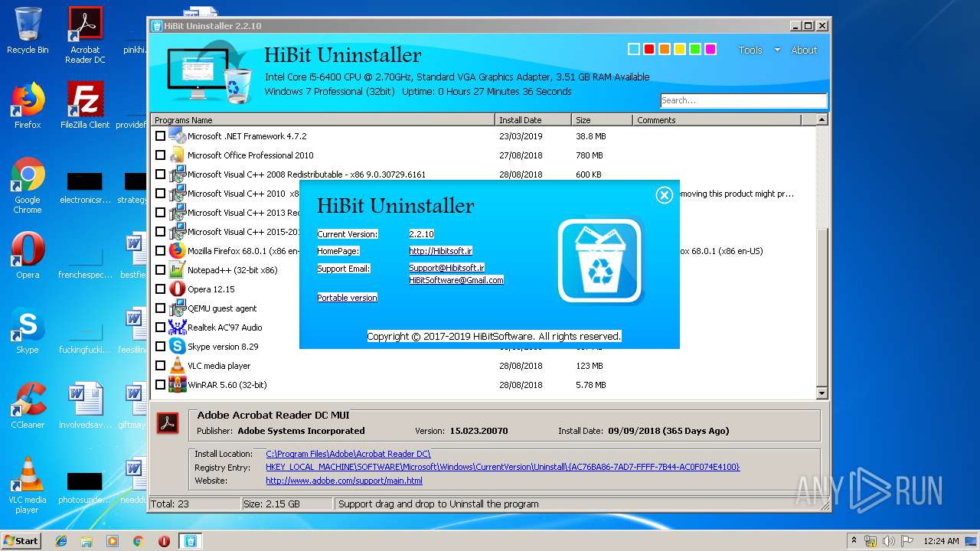Open Opera from the taskbar

coord(164,541)
